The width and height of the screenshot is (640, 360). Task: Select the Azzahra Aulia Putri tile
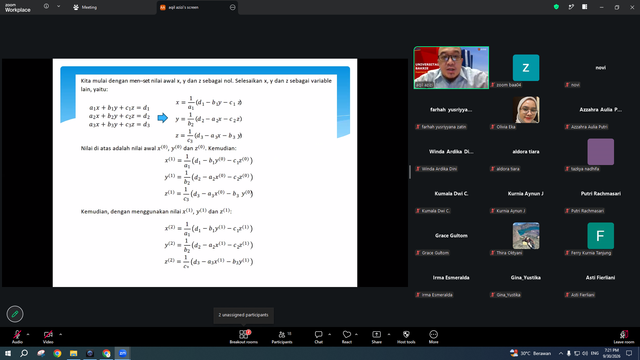click(600, 110)
